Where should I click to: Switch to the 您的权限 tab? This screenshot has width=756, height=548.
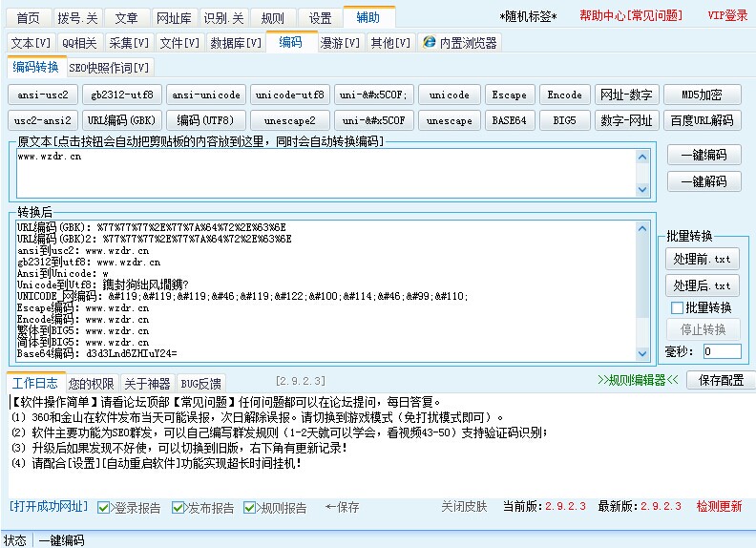click(91, 384)
